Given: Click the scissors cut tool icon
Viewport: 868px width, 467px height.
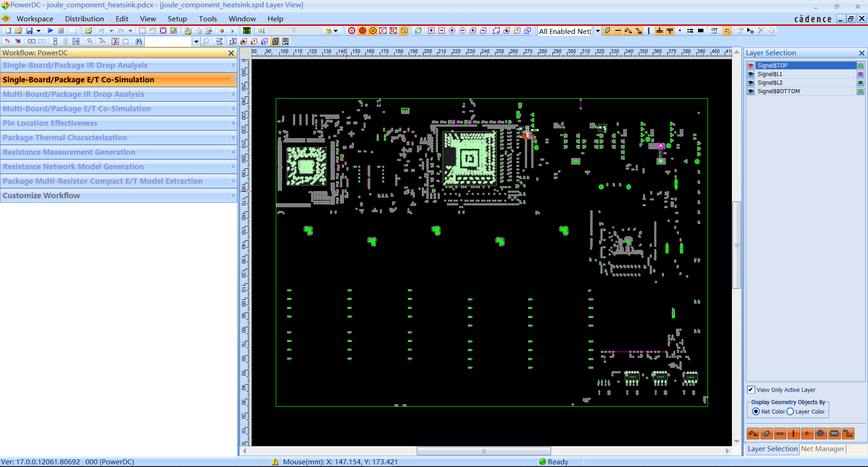Looking at the screenshot, I should [115, 42].
